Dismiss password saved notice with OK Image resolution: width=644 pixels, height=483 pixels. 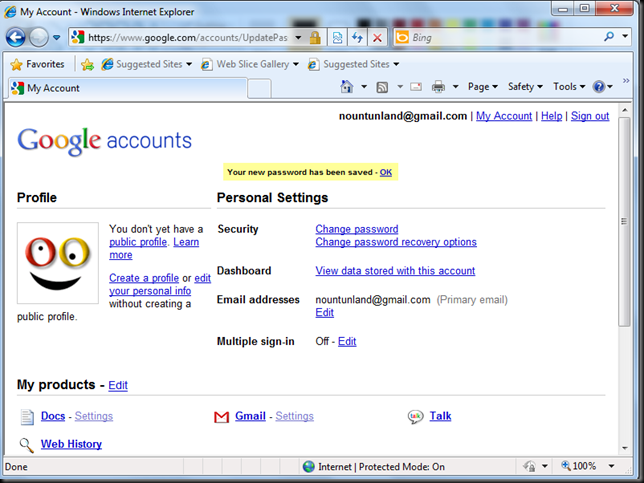pos(386,172)
